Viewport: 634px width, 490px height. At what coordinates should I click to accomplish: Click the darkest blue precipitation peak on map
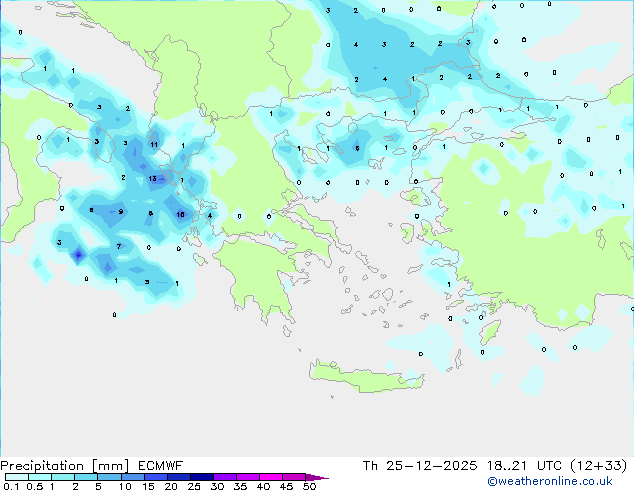(78, 255)
